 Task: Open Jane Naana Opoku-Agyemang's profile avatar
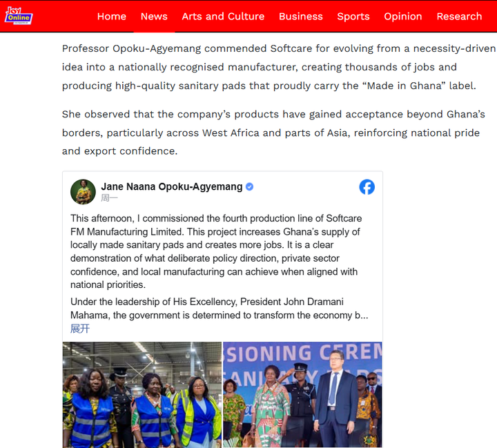[x=83, y=191]
